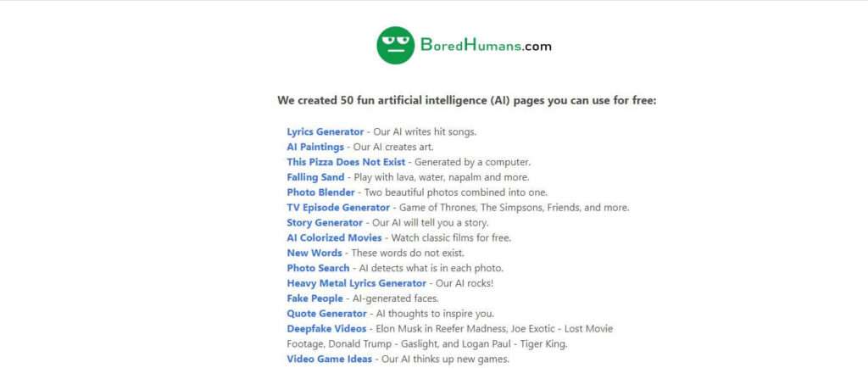This screenshot has height=368, width=868.
Task: Click the Fake People link
Action: point(315,298)
